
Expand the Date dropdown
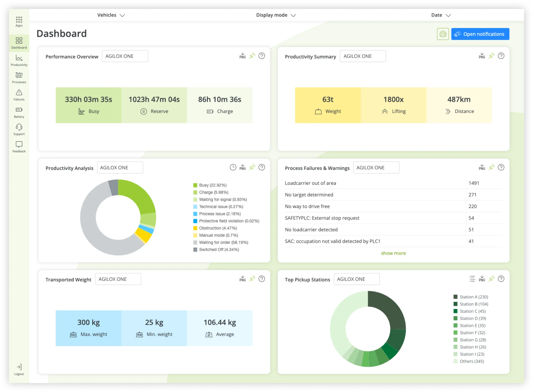(x=441, y=15)
